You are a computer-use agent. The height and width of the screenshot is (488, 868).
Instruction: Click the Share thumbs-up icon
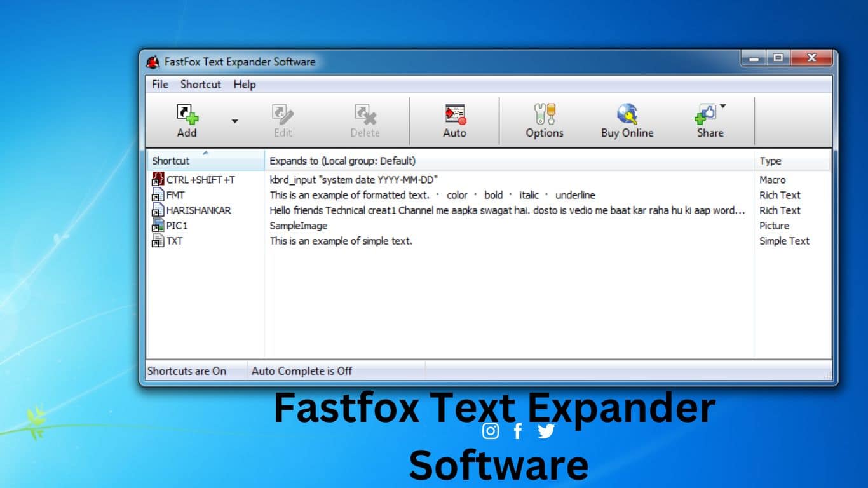coord(707,114)
